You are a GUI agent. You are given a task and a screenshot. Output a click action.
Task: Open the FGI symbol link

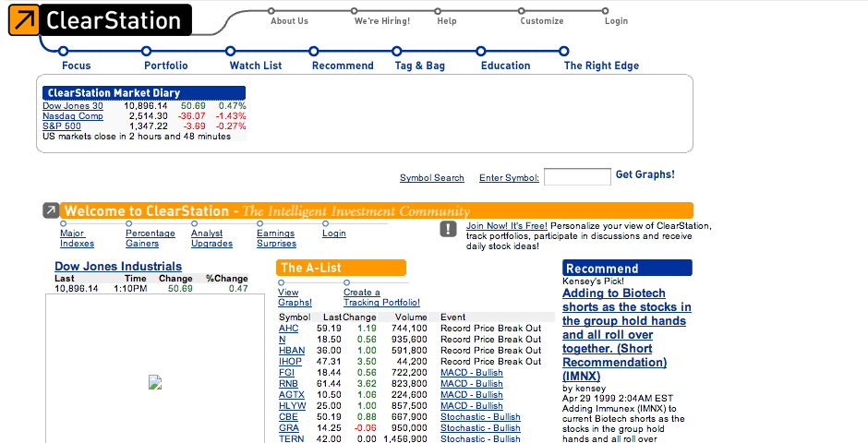pyautogui.click(x=286, y=373)
